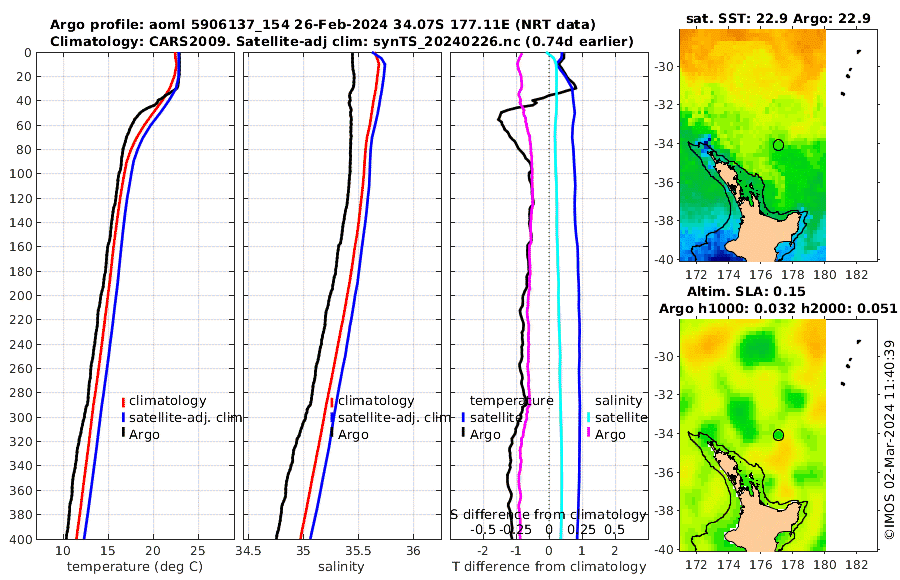Click the blue temperature satellite legend swatch

pos(463,417)
